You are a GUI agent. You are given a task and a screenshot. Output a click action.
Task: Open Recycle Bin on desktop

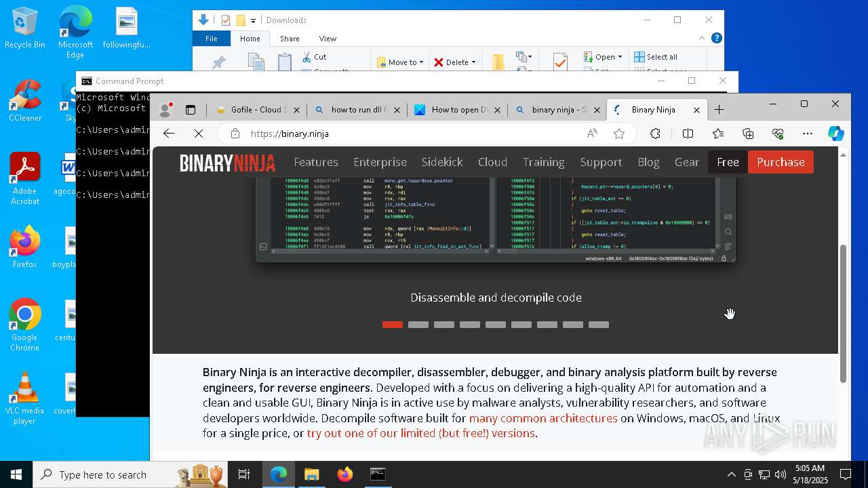pyautogui.click(x=25, y=28)
